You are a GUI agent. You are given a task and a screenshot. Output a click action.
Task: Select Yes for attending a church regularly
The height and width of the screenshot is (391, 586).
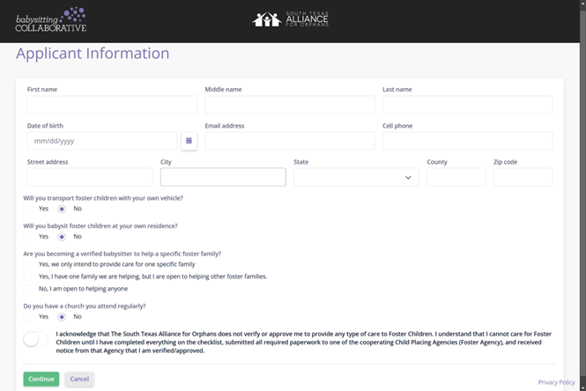27,317
